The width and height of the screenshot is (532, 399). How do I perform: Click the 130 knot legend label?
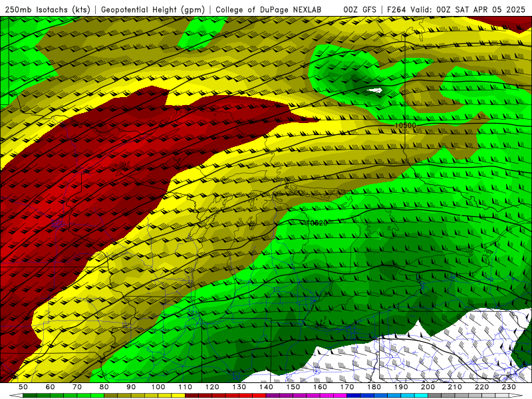tap(239, 387)
